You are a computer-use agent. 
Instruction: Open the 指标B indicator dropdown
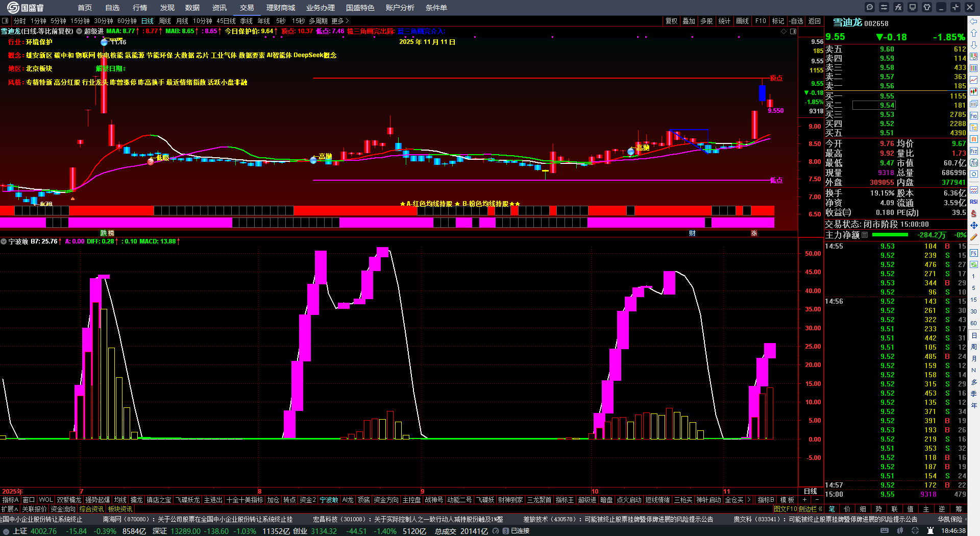(x=766, y=500)
